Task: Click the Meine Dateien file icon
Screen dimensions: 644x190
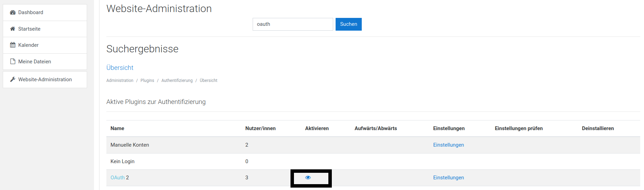Action: point(13,62)
